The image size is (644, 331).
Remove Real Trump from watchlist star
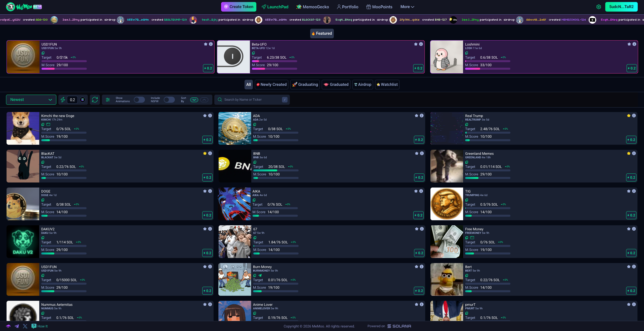pos(629,116)
